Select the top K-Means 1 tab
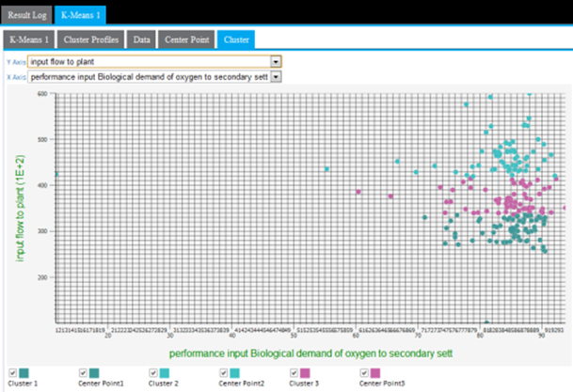Viewport: 573px width, 392px height. 80,15
